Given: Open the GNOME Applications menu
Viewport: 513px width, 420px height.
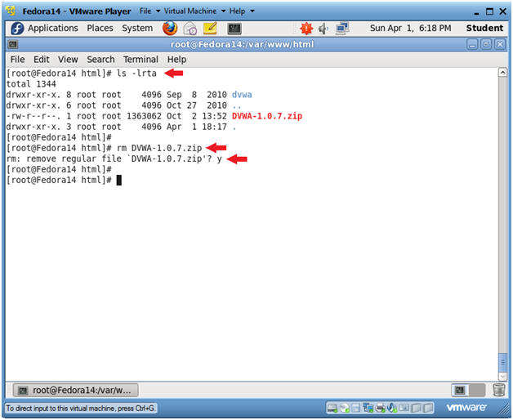Looking at the screenshot, I should (x=52, y=28).
